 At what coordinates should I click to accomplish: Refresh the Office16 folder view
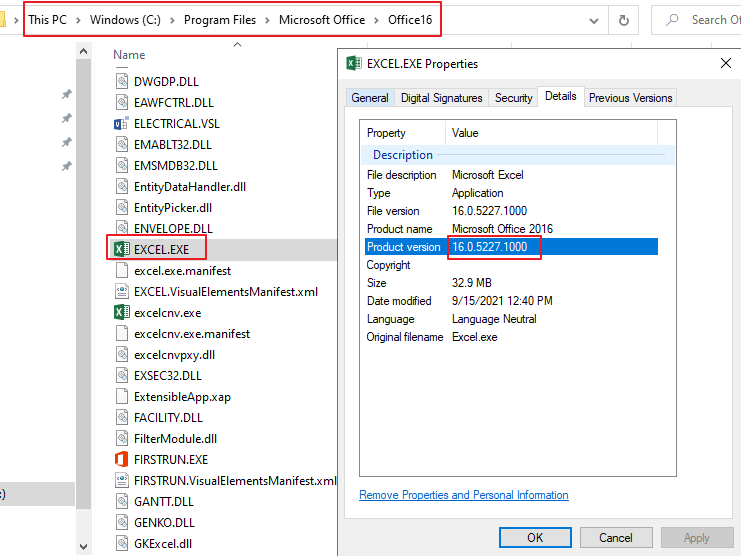[x=624, y=20]
